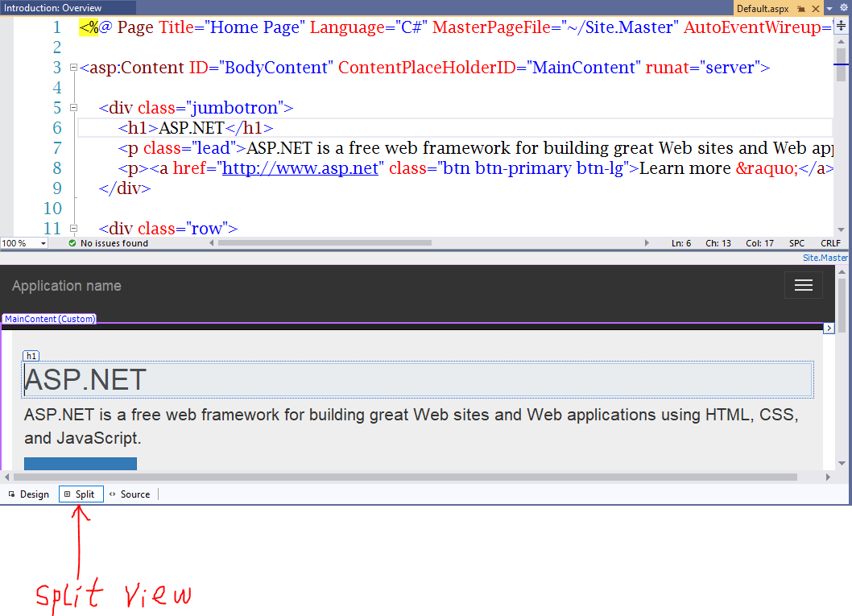This screenshot has height=616, width=852.
Task: Click the code editor scroll up arrow
Action: (x=842, y=41)
